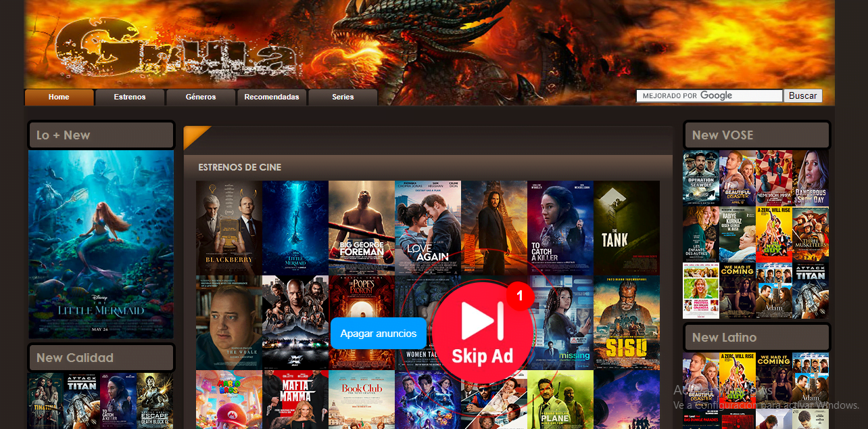Open the Mafia Mamma poster
The height and width of the screenshot is (429, 868).
tap(295, 399)
